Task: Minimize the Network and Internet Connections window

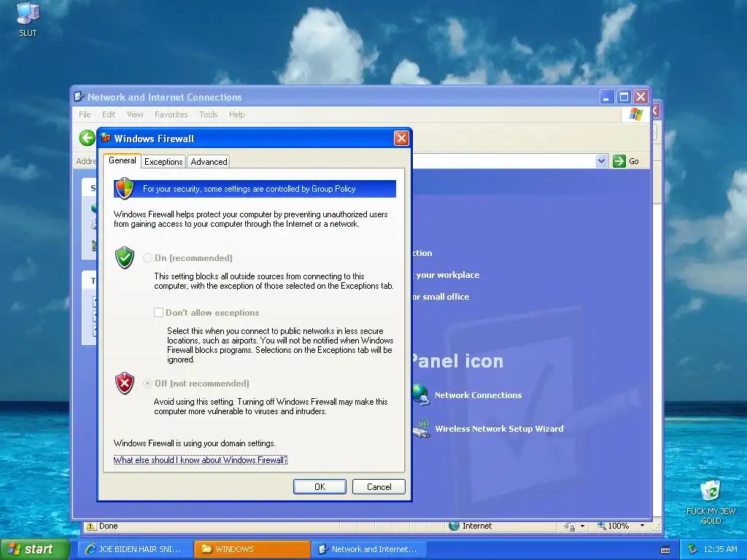Action: coord(606,97)
